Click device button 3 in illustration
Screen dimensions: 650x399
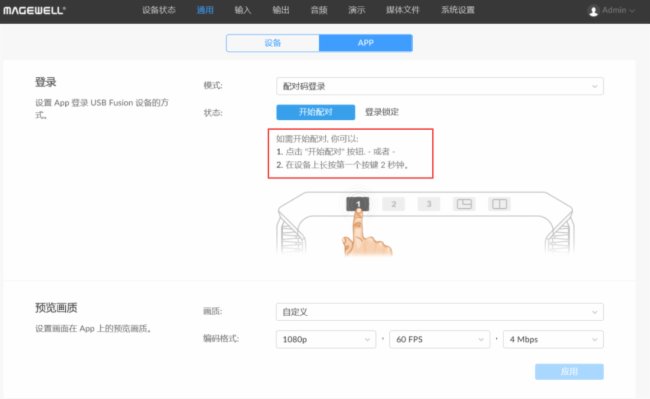point(429,204)
